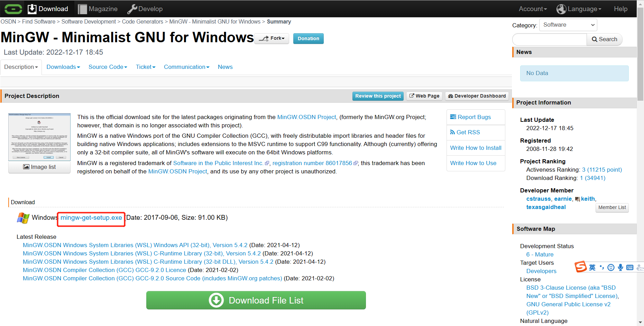
Task: Follow first MinGW.OSDN Project link in description
Action: [x=306, y=117]
